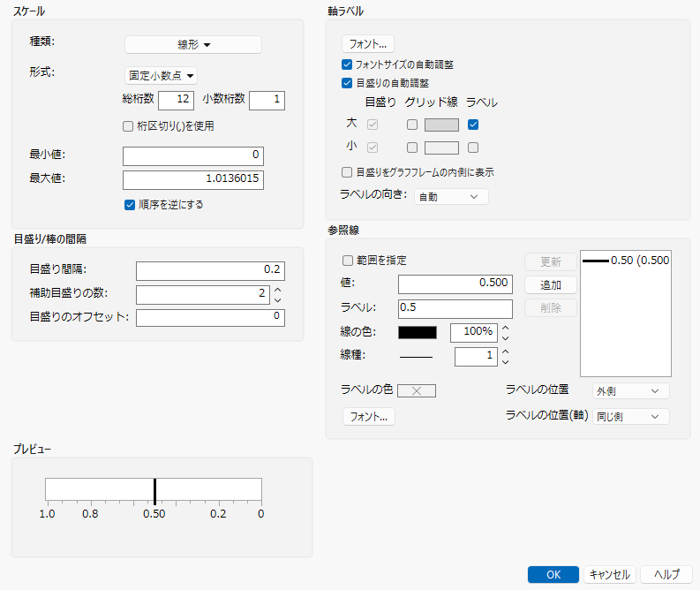Increase line width with up arrow

[505, 352]
